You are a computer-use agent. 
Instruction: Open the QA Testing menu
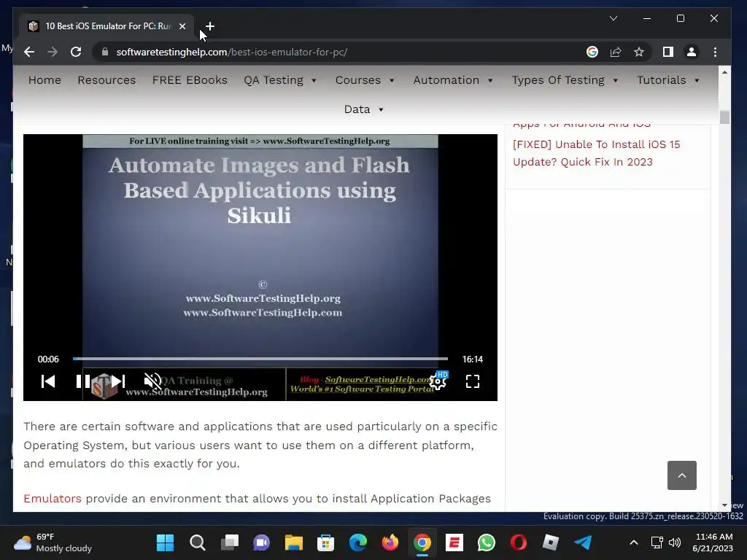[274, 80]
